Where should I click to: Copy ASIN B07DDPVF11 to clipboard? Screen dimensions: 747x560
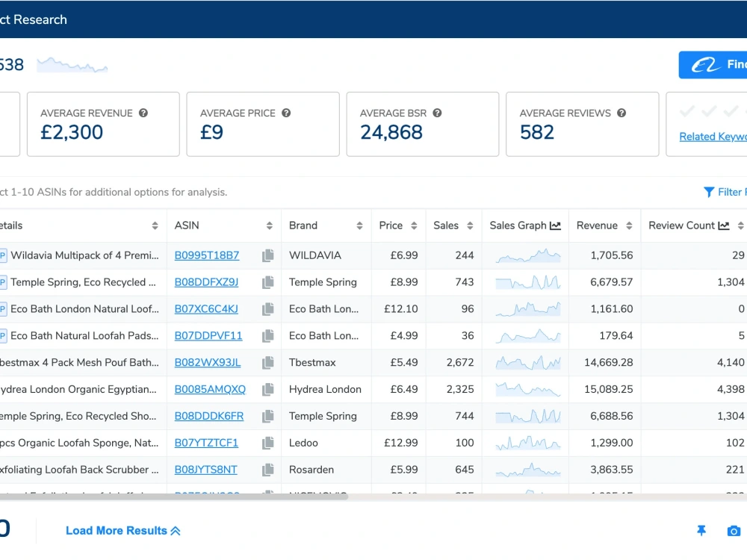click(268, 336)
